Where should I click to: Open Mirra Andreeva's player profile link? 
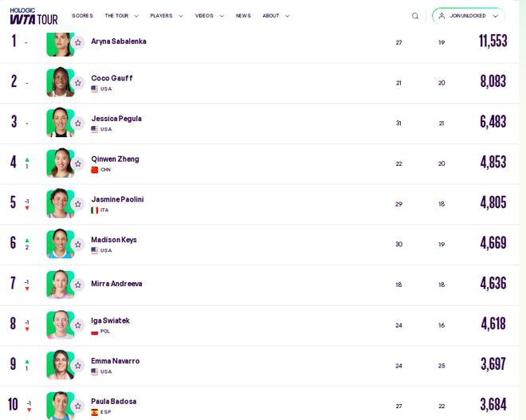coord(116,284)
